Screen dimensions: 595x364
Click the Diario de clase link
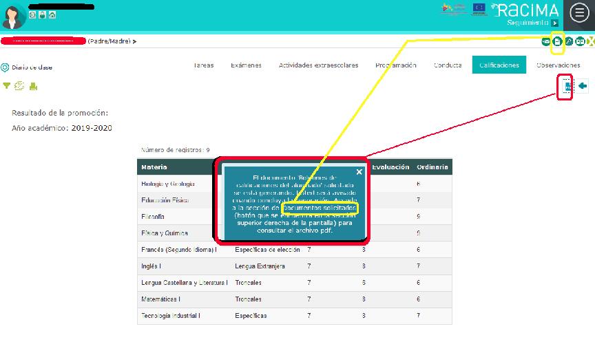pos(31,67)
